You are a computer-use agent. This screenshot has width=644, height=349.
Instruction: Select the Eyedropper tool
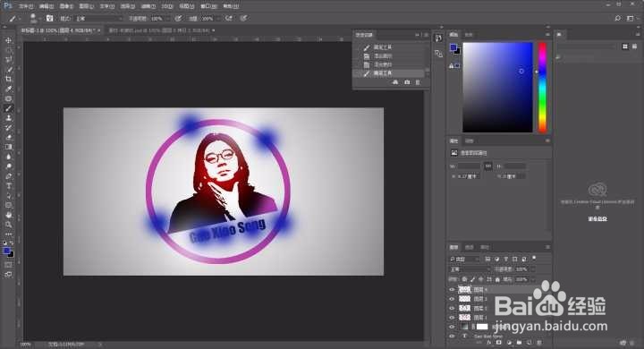pos(8,89)
